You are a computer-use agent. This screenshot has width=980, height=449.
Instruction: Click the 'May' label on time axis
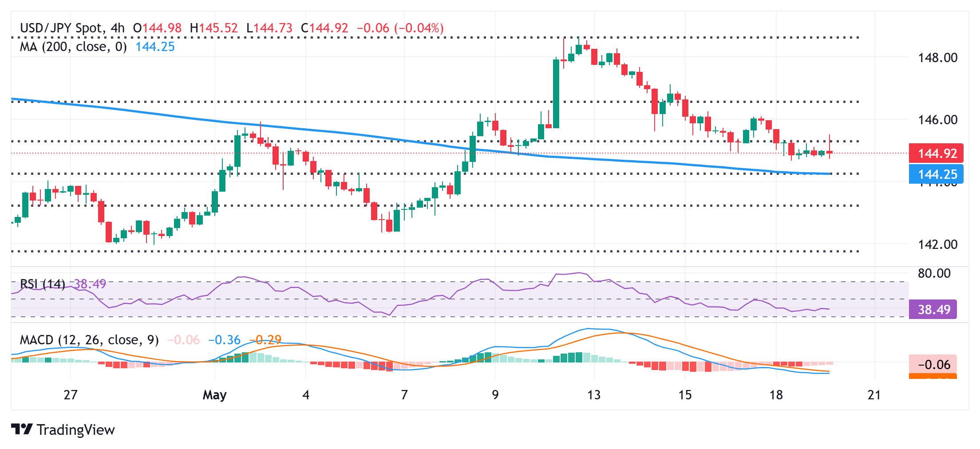point(214,394)
